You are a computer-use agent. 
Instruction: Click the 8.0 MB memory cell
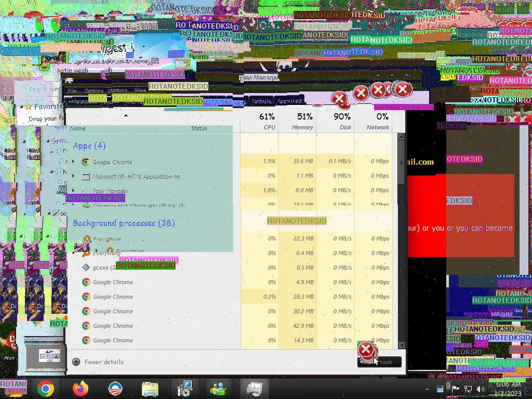point(298,190)
